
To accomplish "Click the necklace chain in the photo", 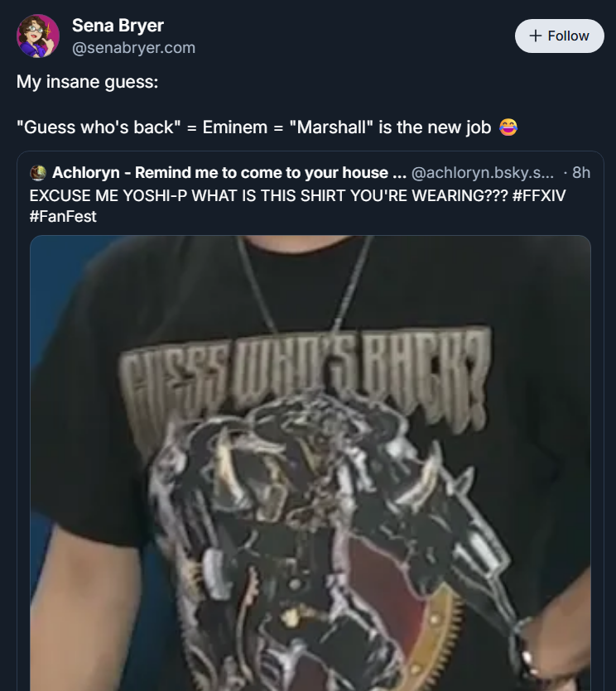I will [304, 284].
